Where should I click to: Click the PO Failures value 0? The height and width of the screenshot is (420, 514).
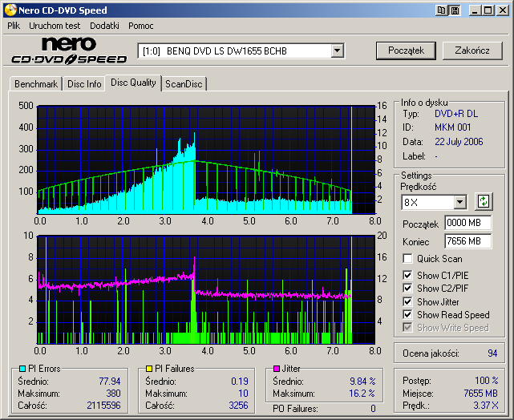click(x=373, y=409)
